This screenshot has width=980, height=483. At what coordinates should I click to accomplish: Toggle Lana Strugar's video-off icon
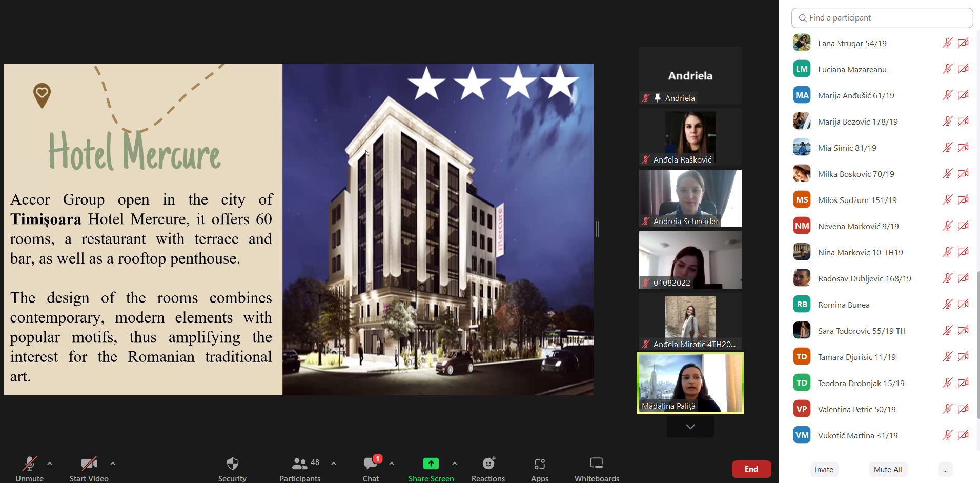click(x=963, y=43)
